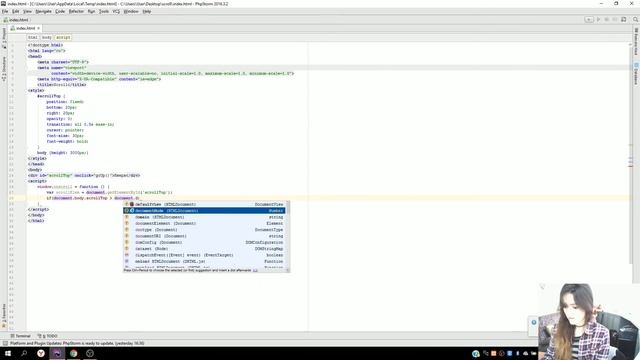Click the completion popup hint link icon
The image size is (640, 360).
255,270
